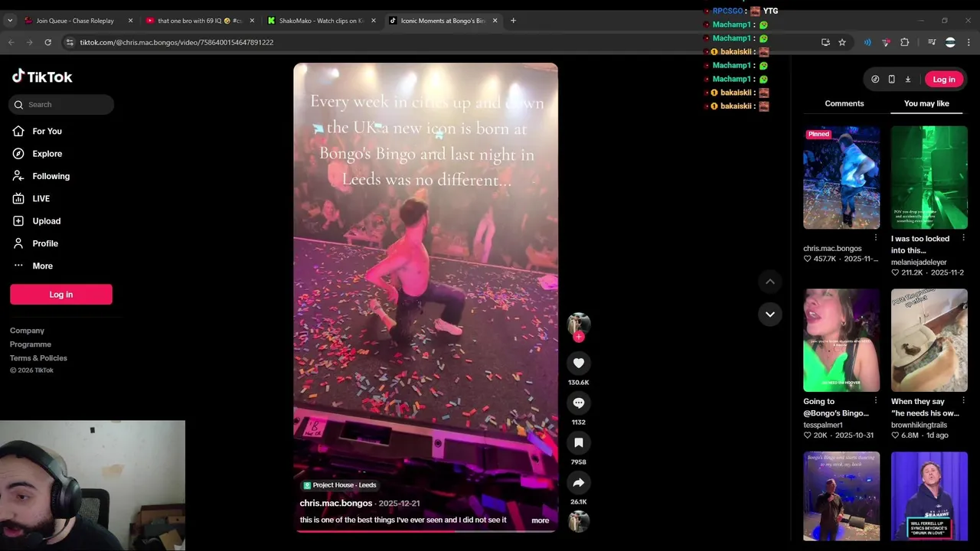
Task: Open the Will Ferrell lip sync thumbnail
Action: [x=929, y=496]
